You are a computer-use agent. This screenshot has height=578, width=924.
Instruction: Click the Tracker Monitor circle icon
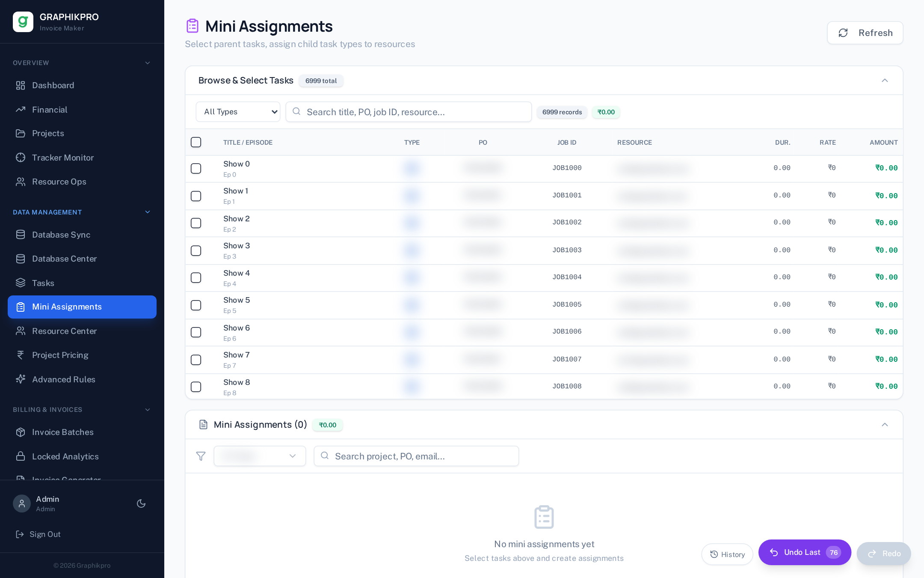pyautogui.click(x=21, y=158)
